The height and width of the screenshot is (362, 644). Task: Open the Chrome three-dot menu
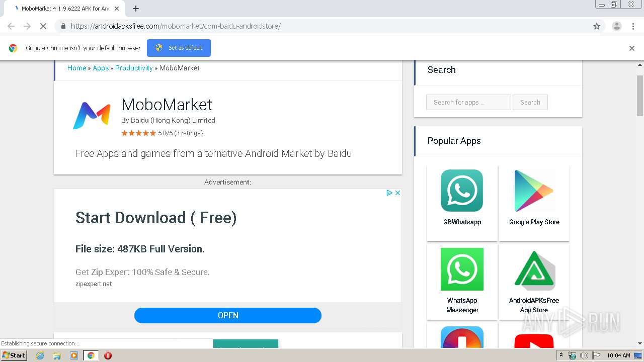tap(633, 26)
